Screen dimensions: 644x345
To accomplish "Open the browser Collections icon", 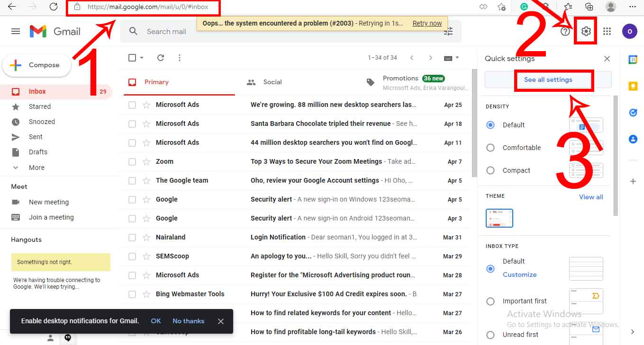I will coord(589,7).
